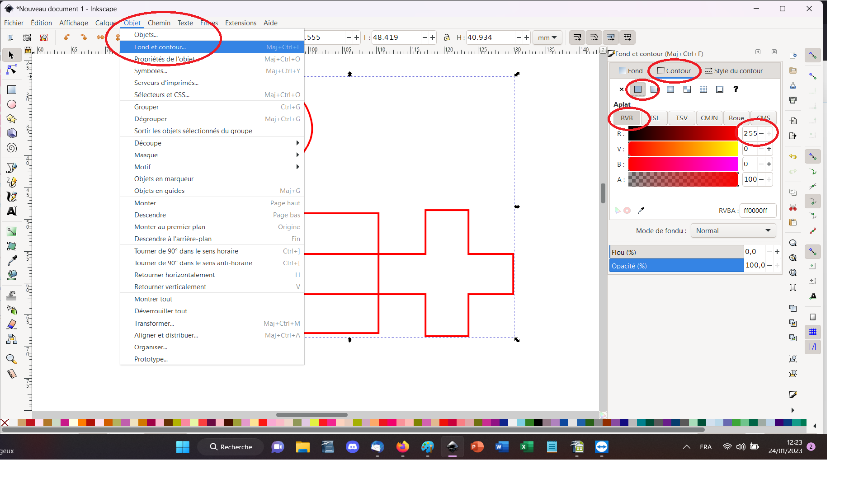Click the V green channel slider

click(x=683, y=149)
